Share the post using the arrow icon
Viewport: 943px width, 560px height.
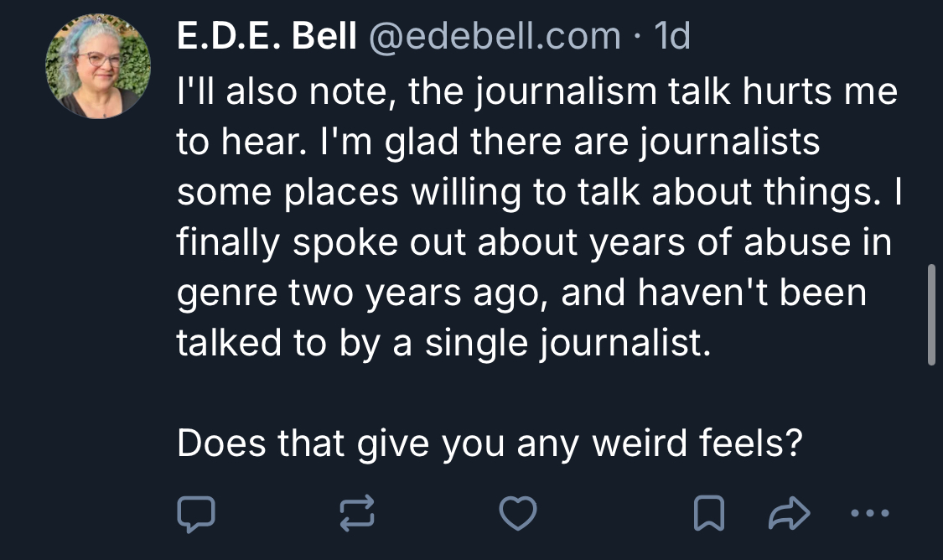[789, 514]
